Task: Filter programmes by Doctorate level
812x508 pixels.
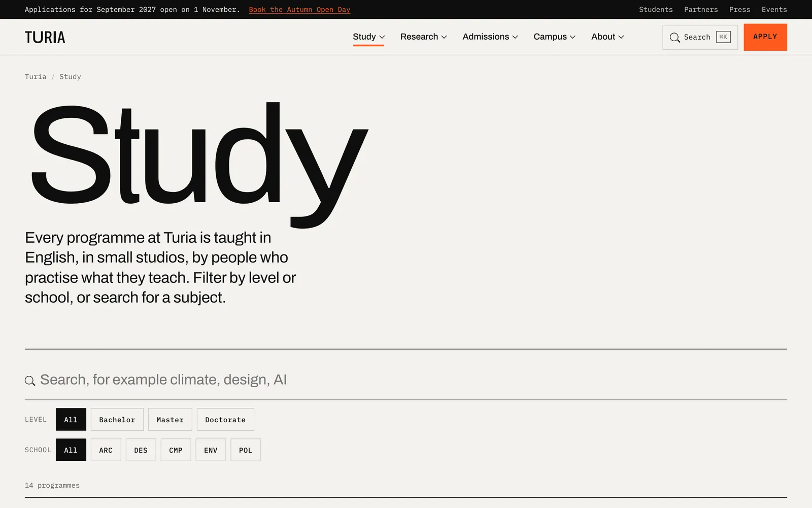Action: (225, 420)
